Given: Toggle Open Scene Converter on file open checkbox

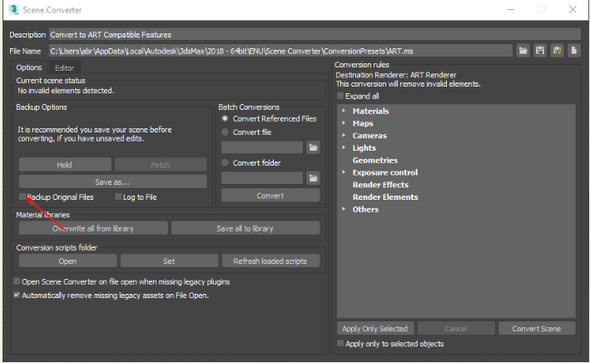Looking at the screenshot, I should coord(17,281).
